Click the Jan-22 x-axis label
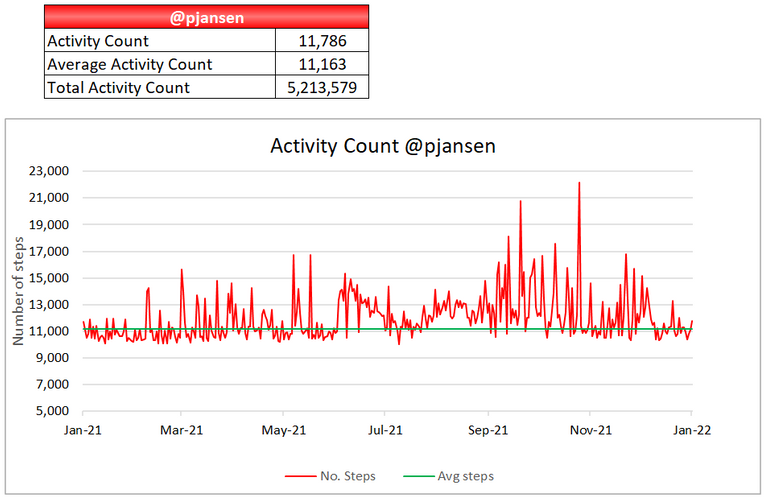768x501 pixels. click(x=692, y=430)
